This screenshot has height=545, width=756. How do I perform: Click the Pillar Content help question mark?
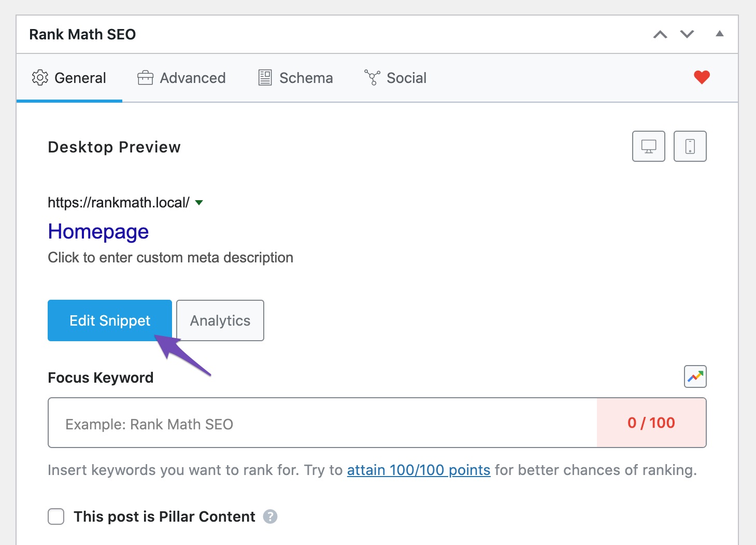pos(270,516)
